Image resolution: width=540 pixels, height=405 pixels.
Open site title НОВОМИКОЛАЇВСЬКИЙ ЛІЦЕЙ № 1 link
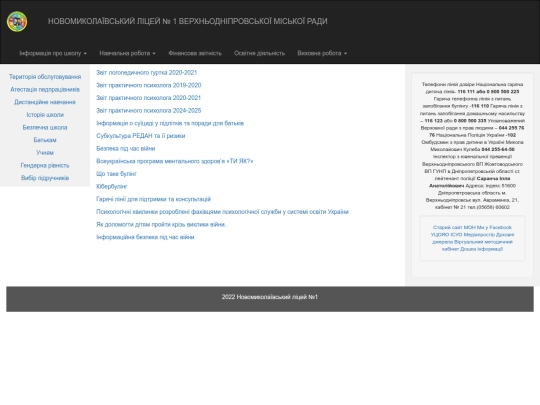pyautogui.click(x=188, y=21)
